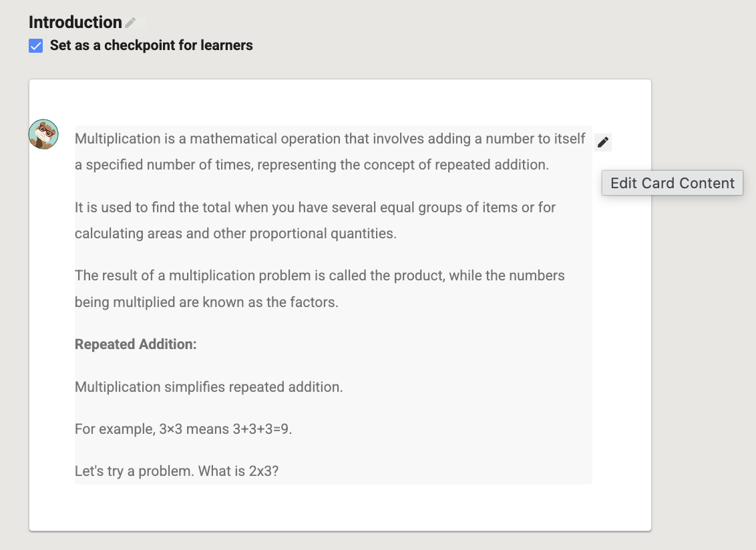The height and width of the screenshot is (550, 756).
Task: Click the pencil icon beside the Introduction title
Action: coord(130,22)
